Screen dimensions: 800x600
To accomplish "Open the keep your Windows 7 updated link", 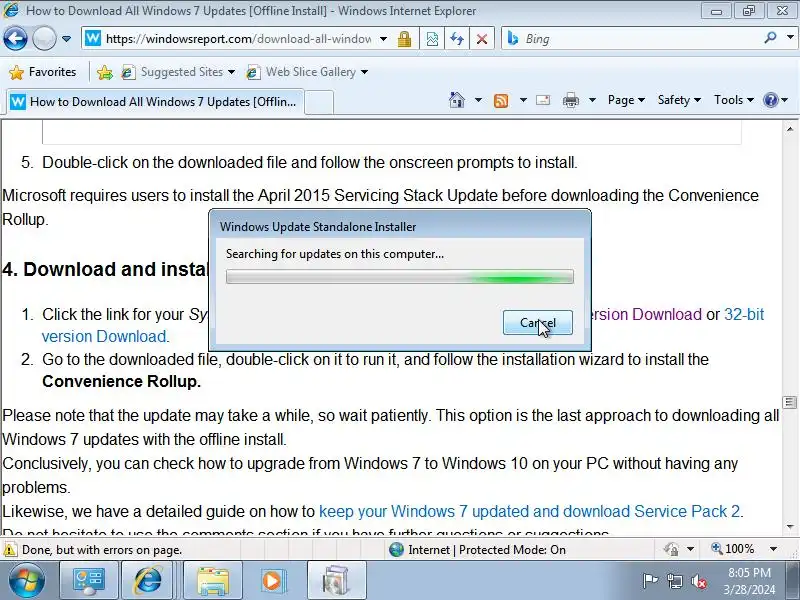I will click(529, 511).
